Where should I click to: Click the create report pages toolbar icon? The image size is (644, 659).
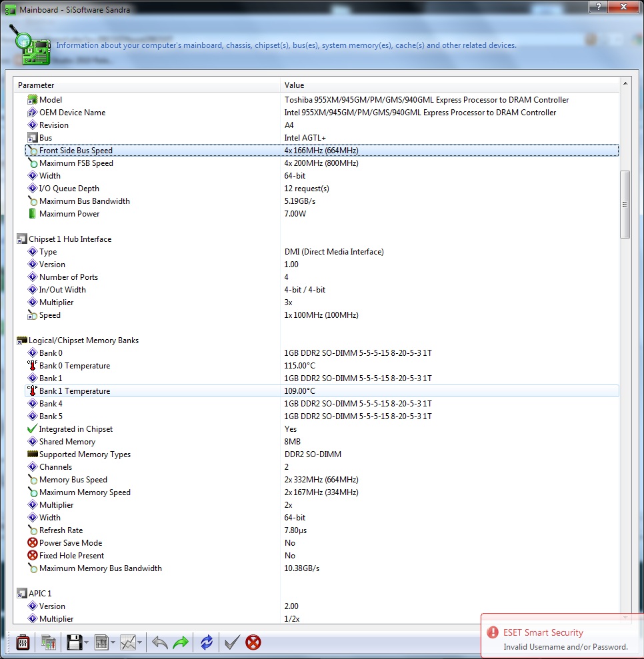click(49, 642)
